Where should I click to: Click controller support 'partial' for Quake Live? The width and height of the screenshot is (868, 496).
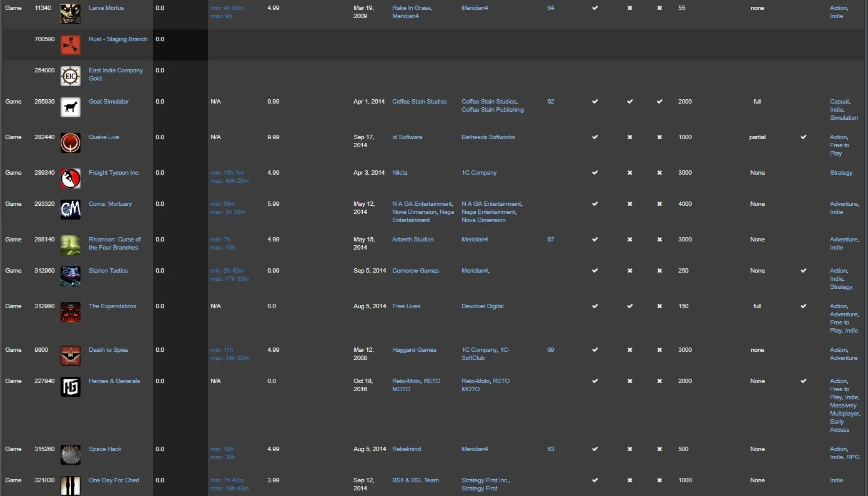tap(757, 137)
